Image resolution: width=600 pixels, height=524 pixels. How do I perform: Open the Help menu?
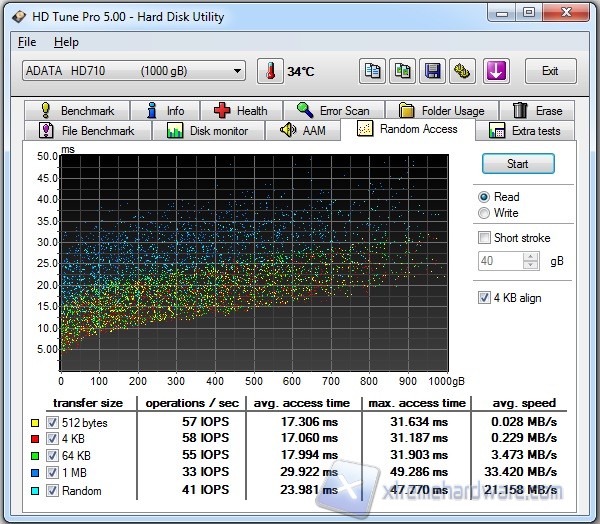click(x=66, y=43)
